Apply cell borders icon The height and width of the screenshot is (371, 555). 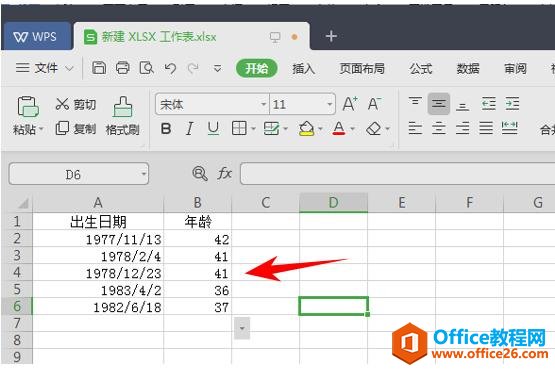[239, 129]
